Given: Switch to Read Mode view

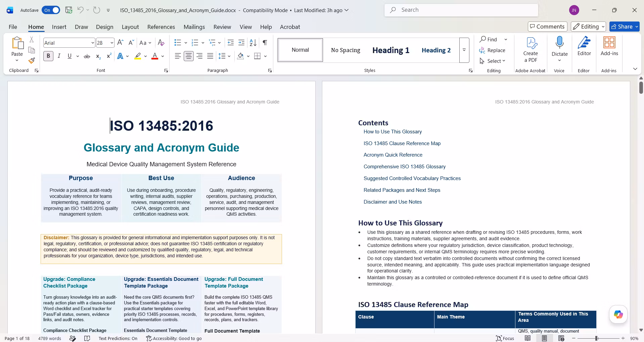Looking at the screenshot, I should pos(528,338).
